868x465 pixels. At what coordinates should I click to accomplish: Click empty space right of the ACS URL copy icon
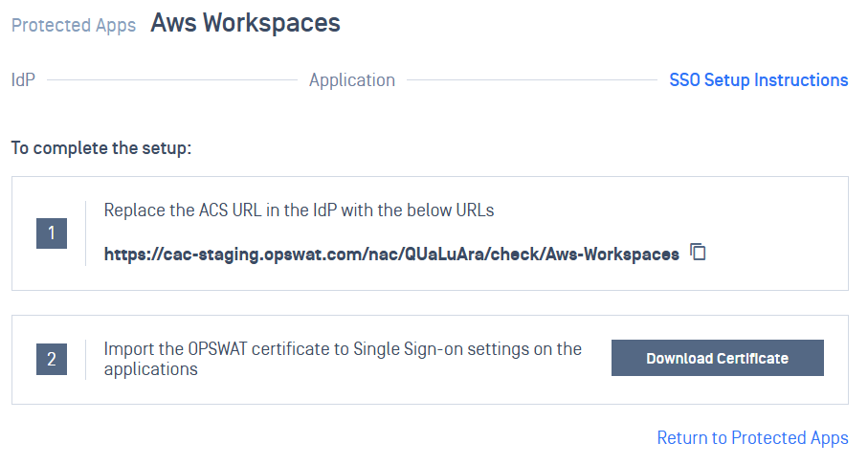775,253
